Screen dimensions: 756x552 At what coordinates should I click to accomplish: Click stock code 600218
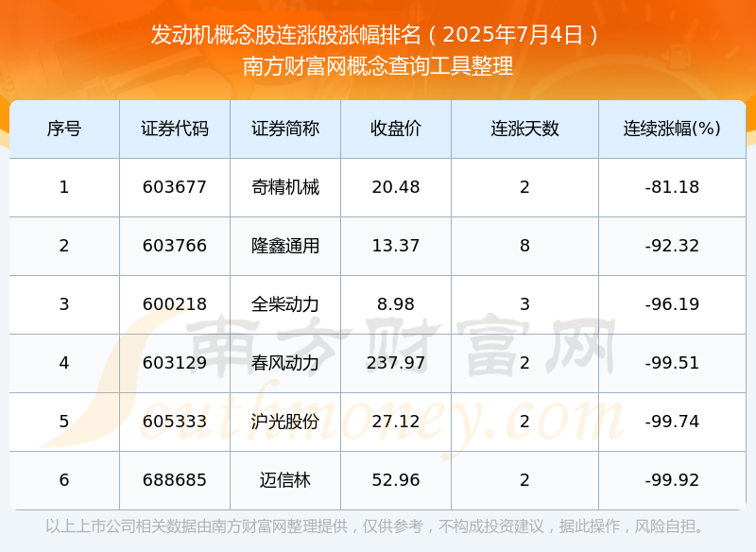click(x=175, y=304)
